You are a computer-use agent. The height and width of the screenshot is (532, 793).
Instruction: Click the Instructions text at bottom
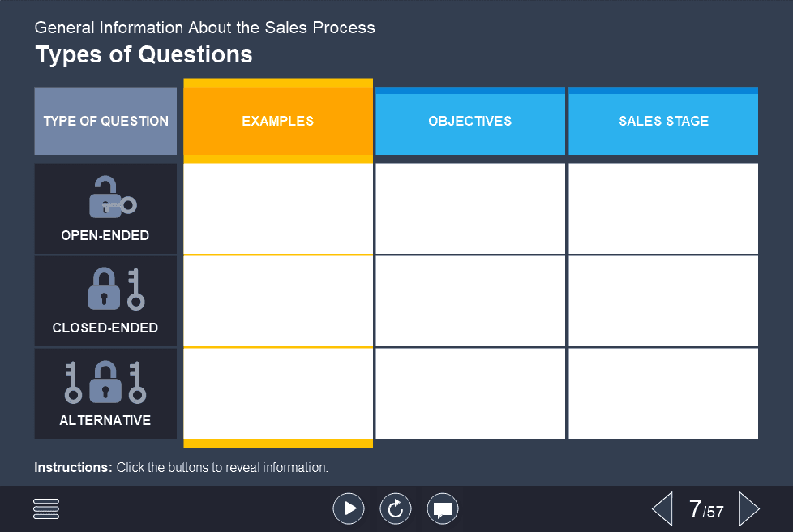182,467
